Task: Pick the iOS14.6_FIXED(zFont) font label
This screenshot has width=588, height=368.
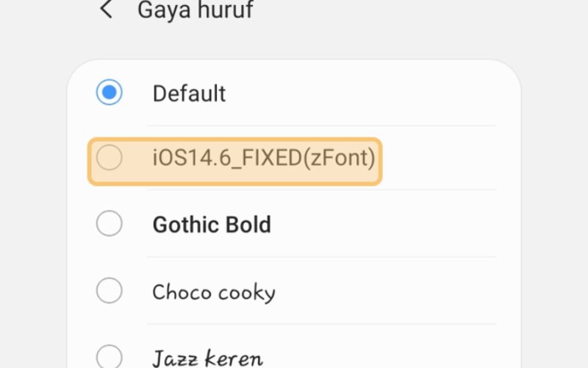Action: (264, 158)
